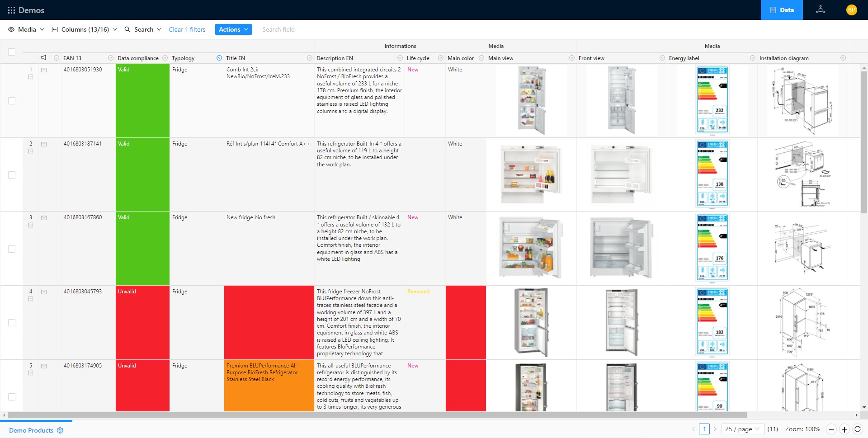868x438 pixels.
Task: Select the Demo Products tab
Action: 31,430
